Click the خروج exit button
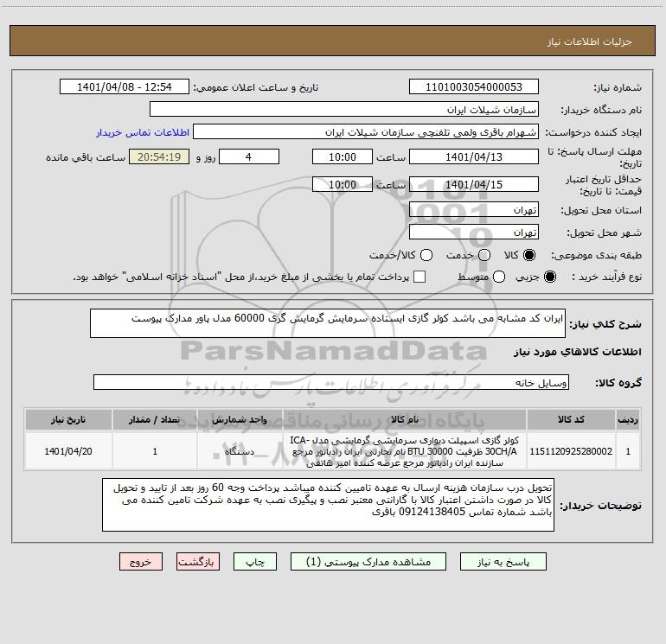The height and width of the screenshot is (644, 666). pos(141,562)
